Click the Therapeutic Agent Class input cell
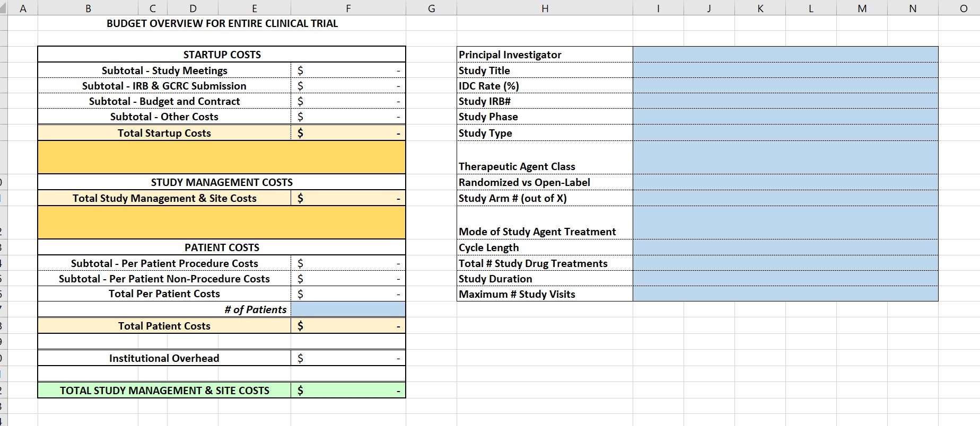Viewport: 980px width, 426px height. coord(785,158)
